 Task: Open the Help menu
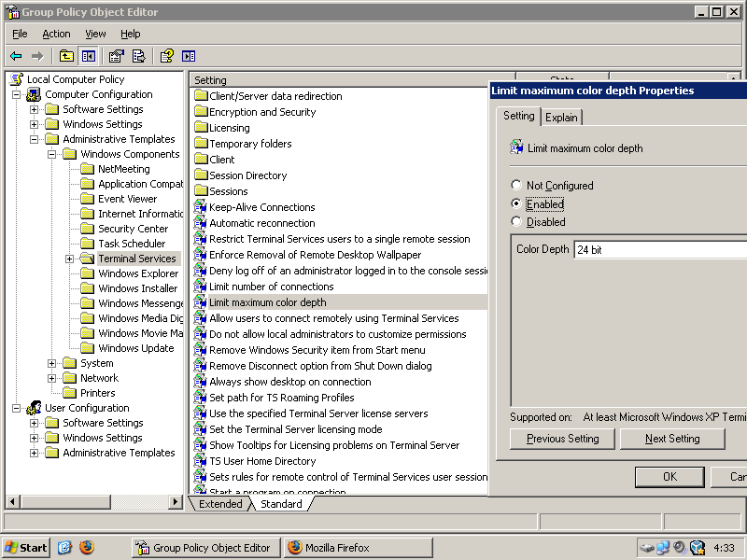pos(130,34)
